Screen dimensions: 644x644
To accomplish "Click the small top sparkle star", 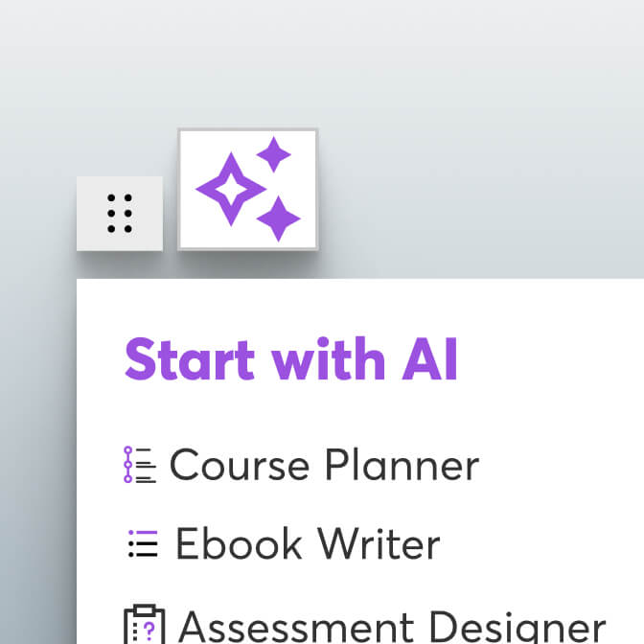I will tap(274, 154).
